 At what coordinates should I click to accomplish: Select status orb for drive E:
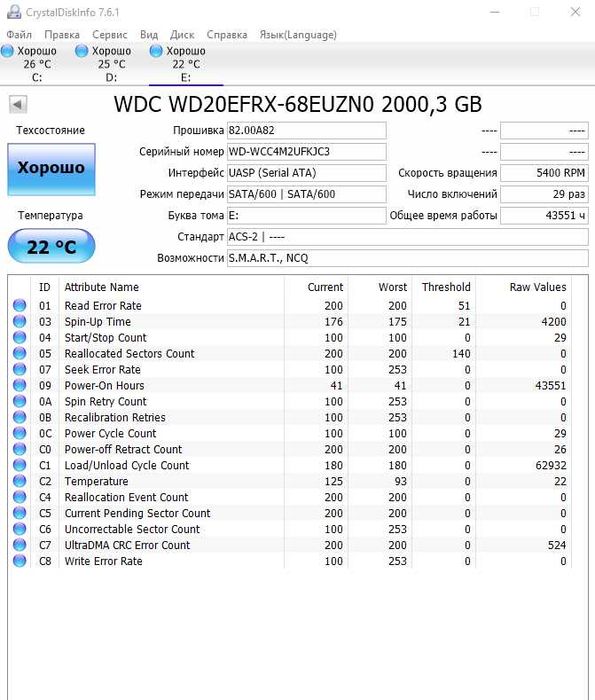[x=156, y=51]
